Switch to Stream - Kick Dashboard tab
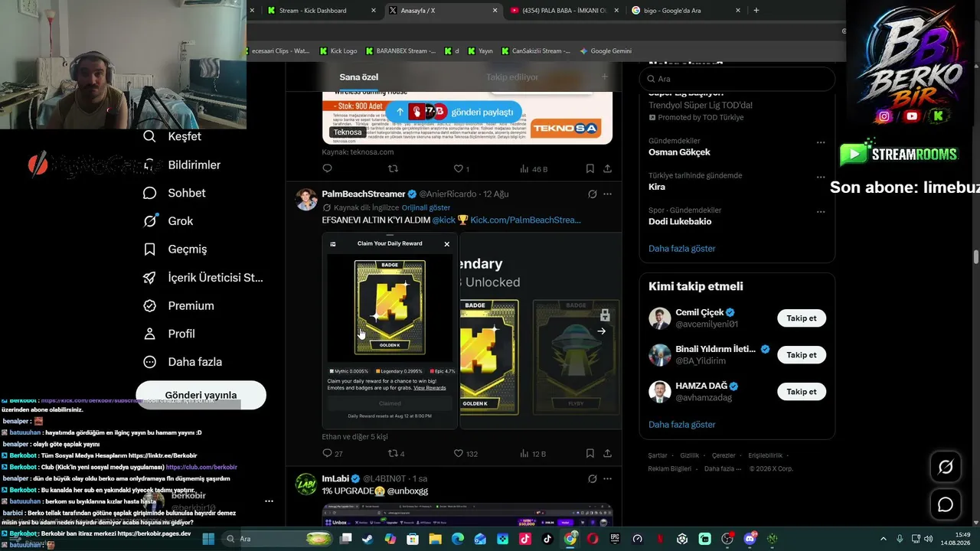The image size is (980, 551). point(322,11)
